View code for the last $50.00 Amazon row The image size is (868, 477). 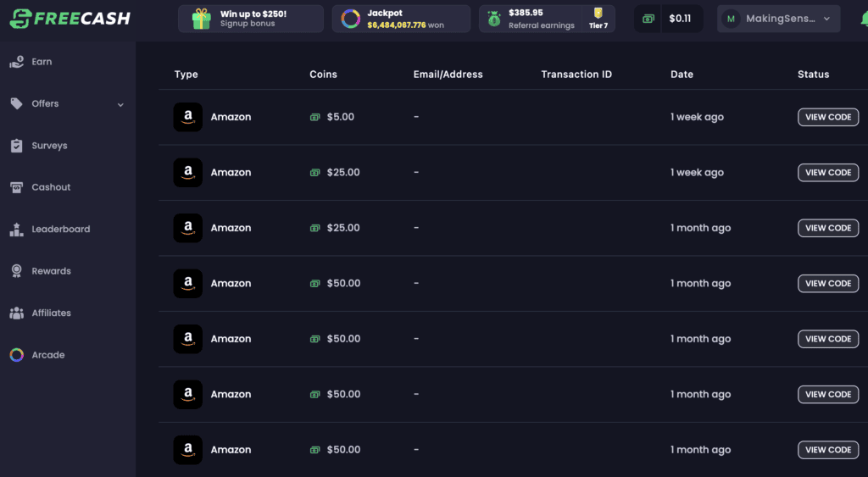point(827,450)
